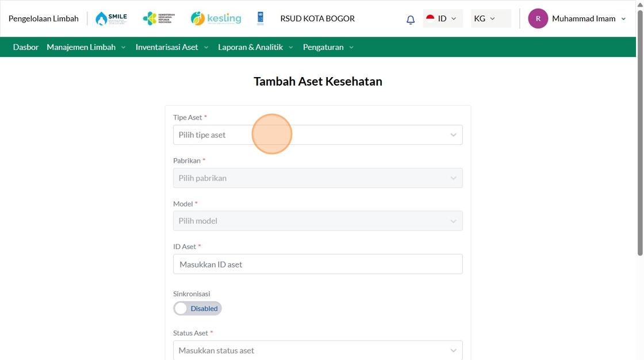
Task: Expand the Inventarisasi Aset menu
Action: coord(172,47)
